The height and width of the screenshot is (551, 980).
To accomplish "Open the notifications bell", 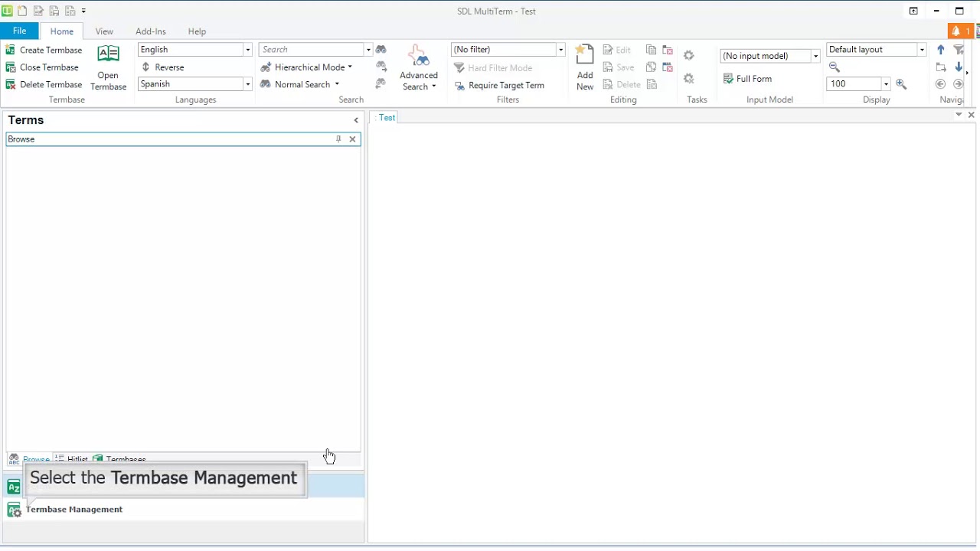I will pyautogui.click(x=960, y=31).
